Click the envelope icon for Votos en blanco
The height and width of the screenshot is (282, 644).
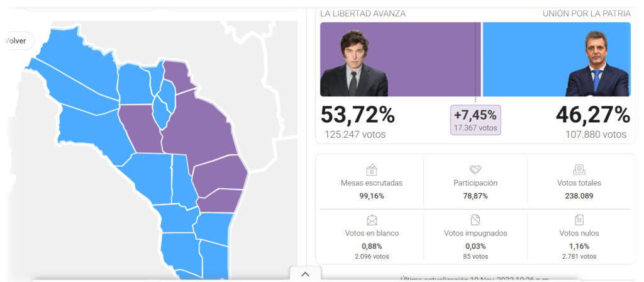pos(372,220)
